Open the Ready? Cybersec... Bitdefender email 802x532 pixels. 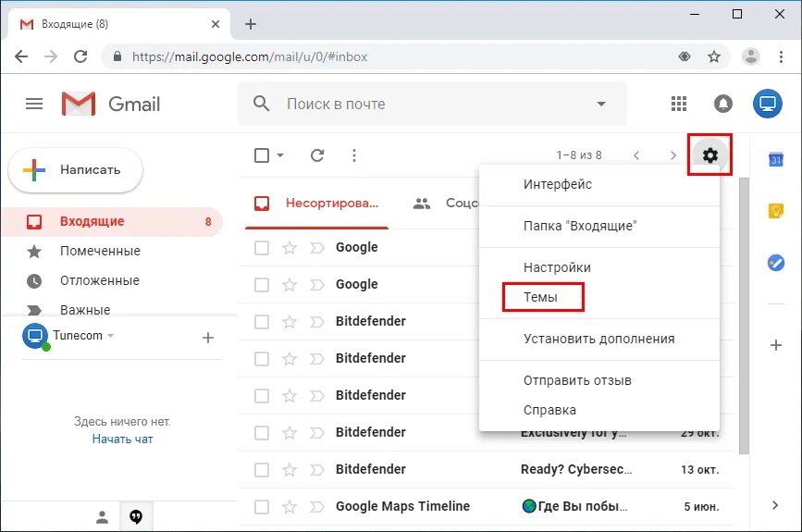[x=486, y=470]
